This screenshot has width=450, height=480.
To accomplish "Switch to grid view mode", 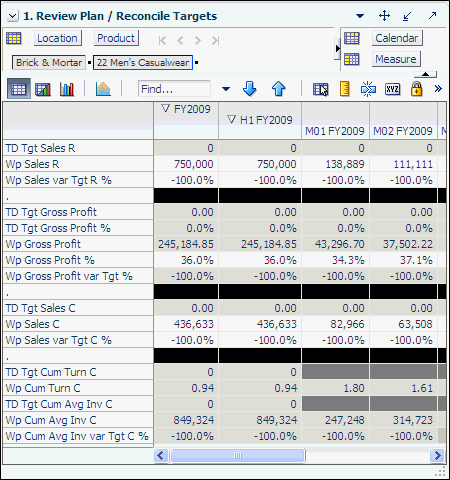I will 19,89.
